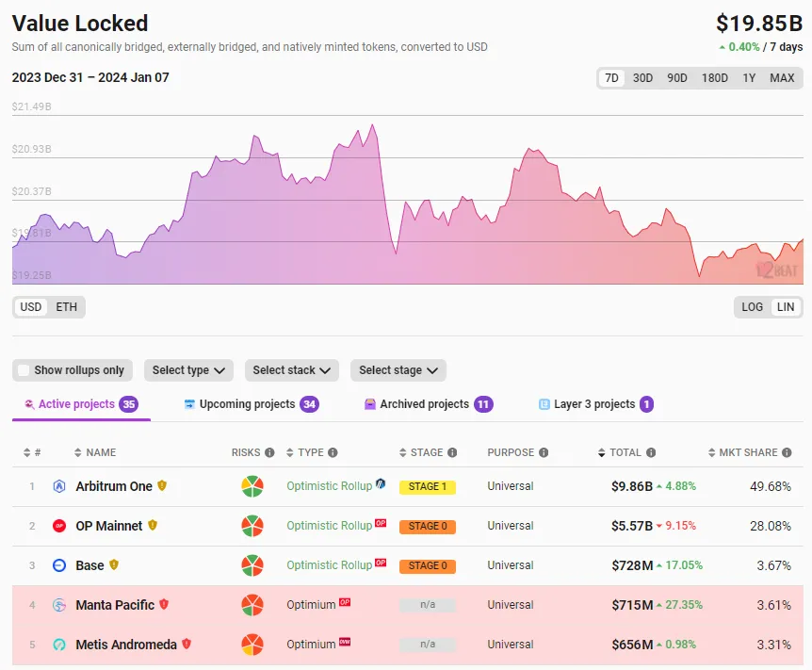This screenshot has width=812, height=670.
Task: Open the Select stack dropdown
Action: tap(291, 370)
